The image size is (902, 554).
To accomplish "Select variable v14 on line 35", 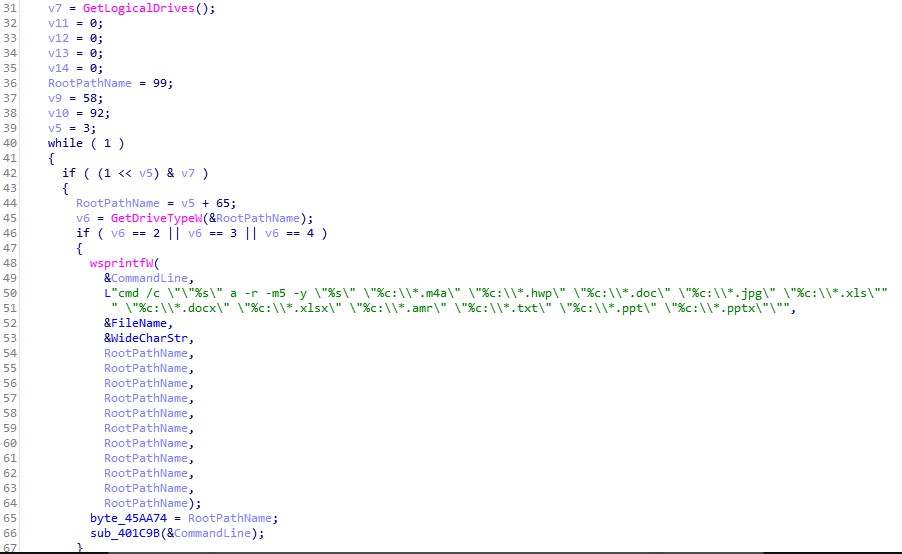I will pos(58,68).
